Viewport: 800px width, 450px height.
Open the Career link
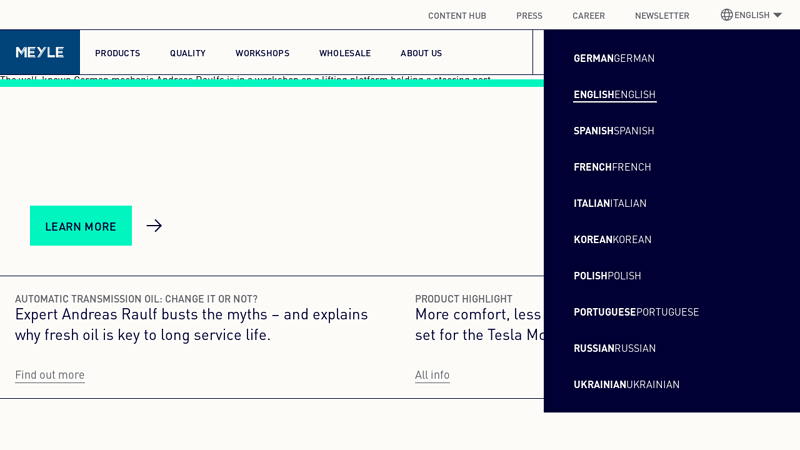[x=588, y=15]
